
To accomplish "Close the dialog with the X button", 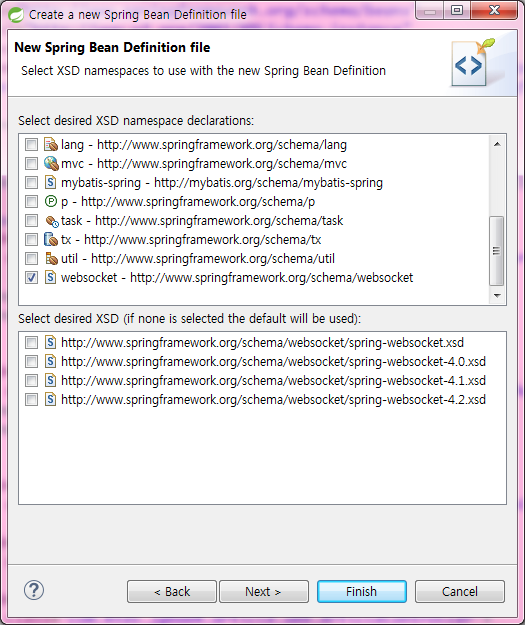I will coord(494,11).
